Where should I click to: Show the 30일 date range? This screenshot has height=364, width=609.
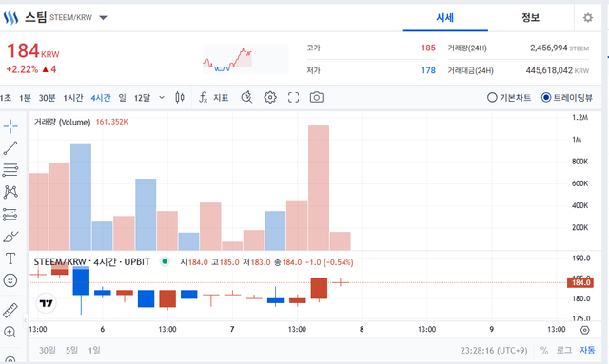pyautogui.click(x=47, y=351)
